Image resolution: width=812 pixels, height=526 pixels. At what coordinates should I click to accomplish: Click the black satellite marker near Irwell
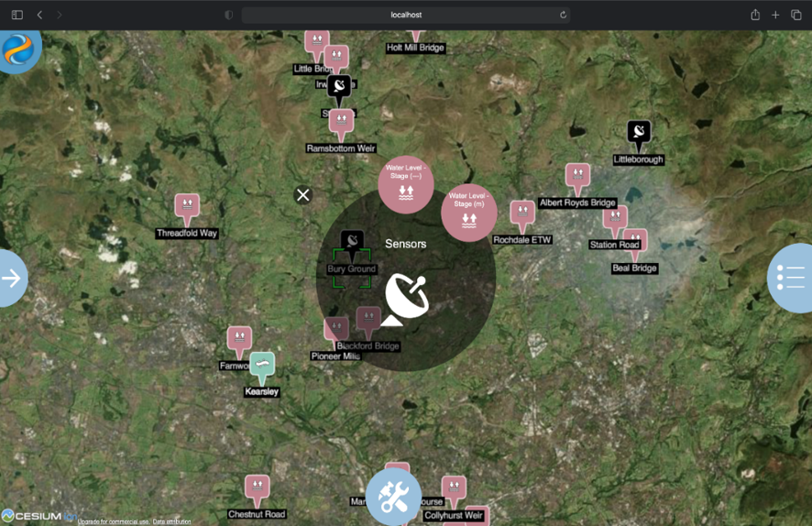coord(339,90)
